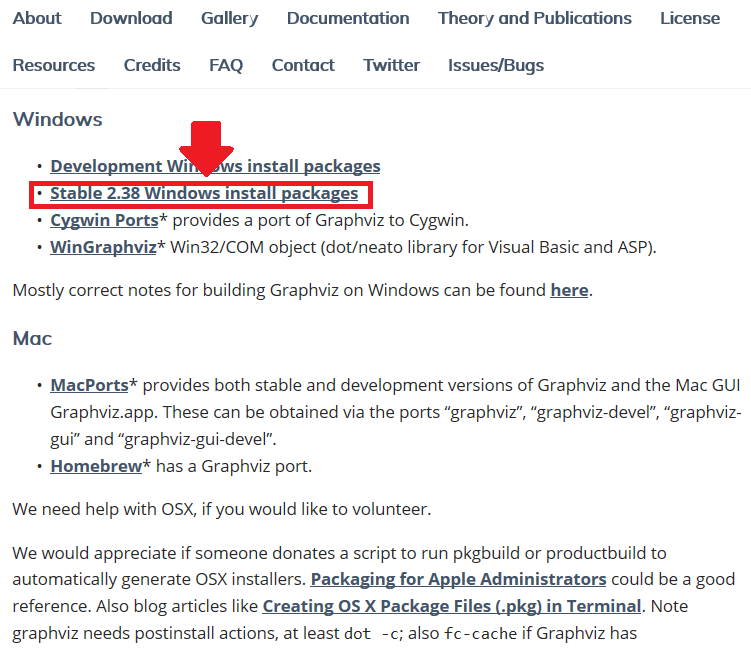The width and height of the screenshot is (751, 649).
Task: Click 'has a Graphviz port' text
Action: pyautogui.click(x=234, y=466)
